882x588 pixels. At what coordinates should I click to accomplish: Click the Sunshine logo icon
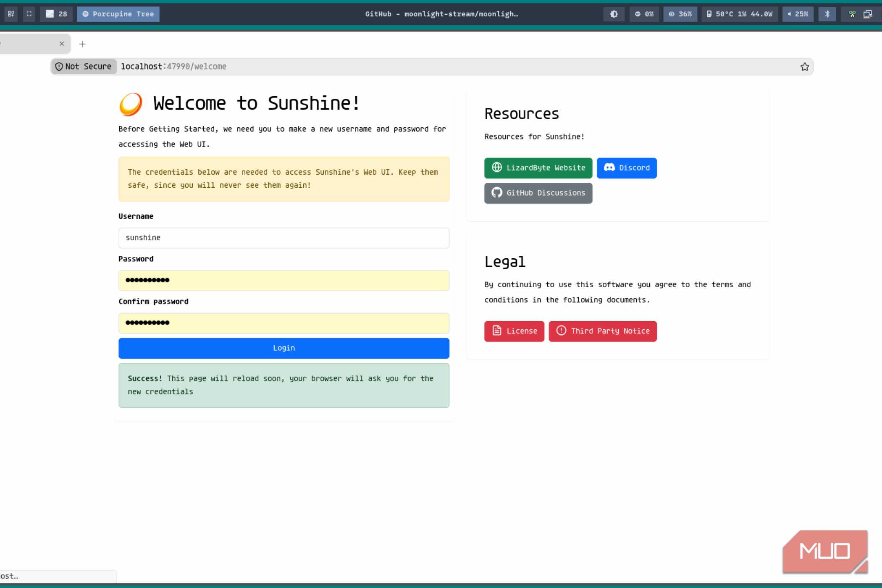coord(131,104)
